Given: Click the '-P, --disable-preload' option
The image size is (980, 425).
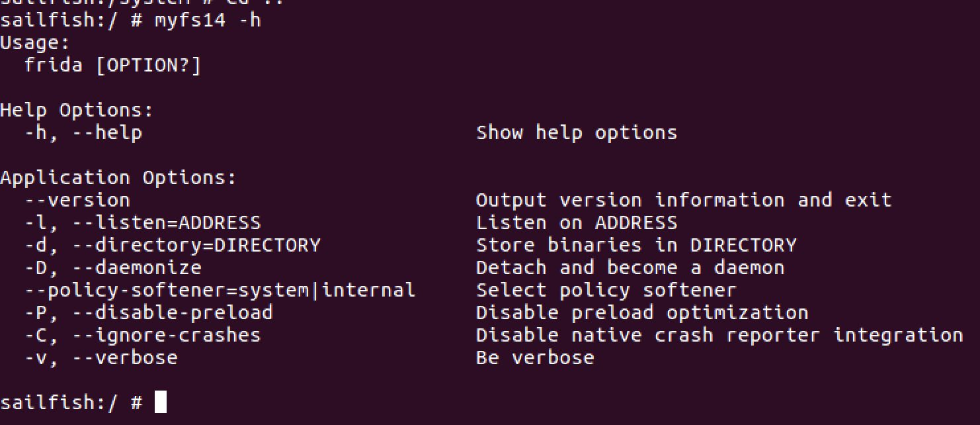Looking at the screenshot, I should tap(149, 312).
